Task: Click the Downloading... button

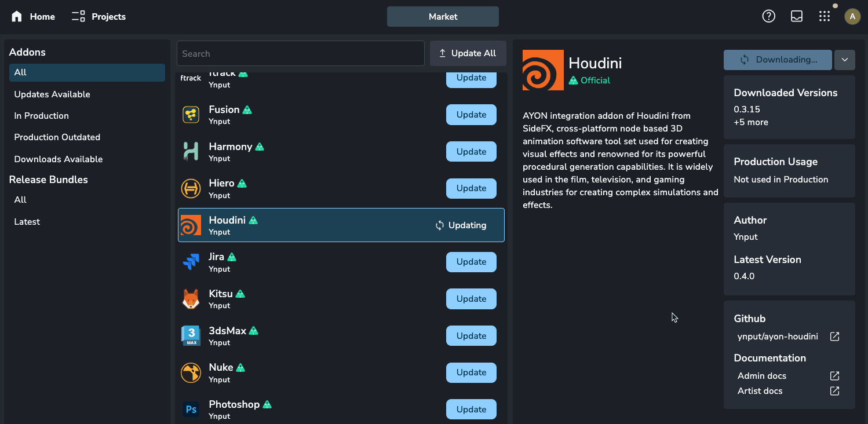Action: [x=778, y=60]
